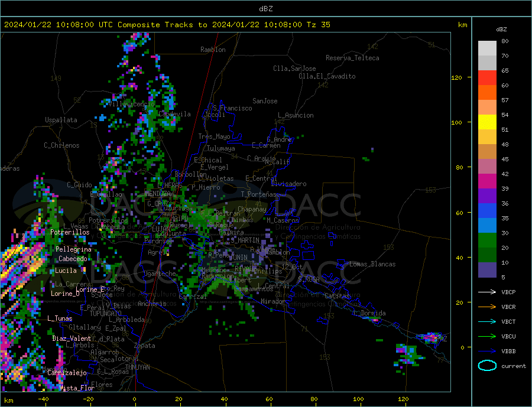Click the L_Tunas map label
Screen dimensions: 532x407
pos(60,318)
